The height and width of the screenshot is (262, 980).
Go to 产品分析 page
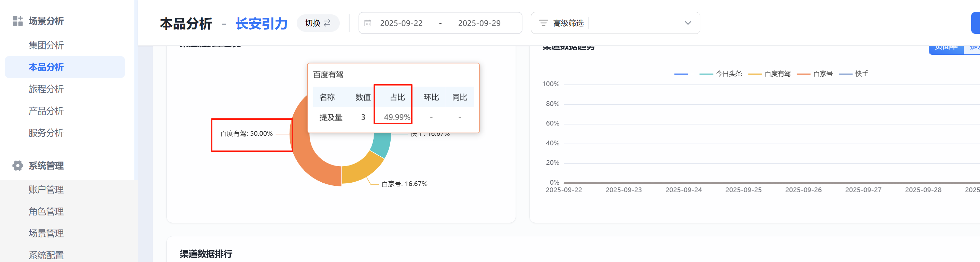46,111
